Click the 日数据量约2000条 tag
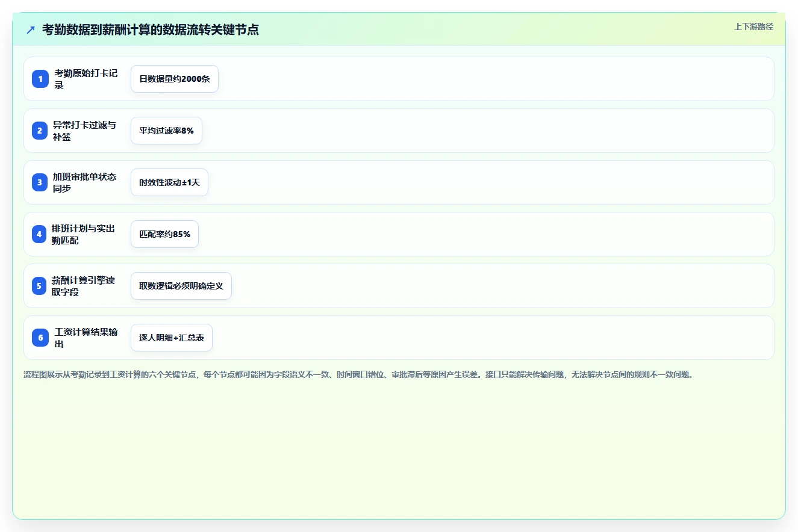This screenshot has width=798, height=532. [175, 79]
